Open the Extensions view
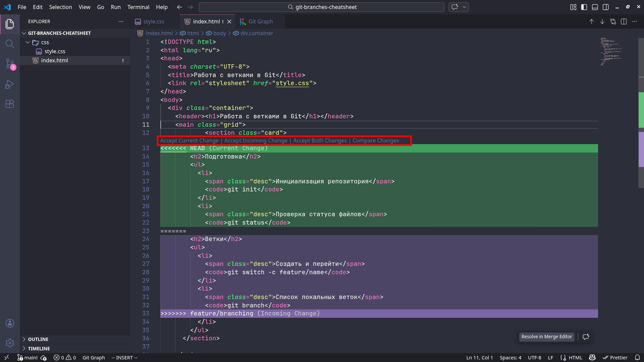Image resolution: width=644 pixels, height=362 pixels. [x=10, y=104]
